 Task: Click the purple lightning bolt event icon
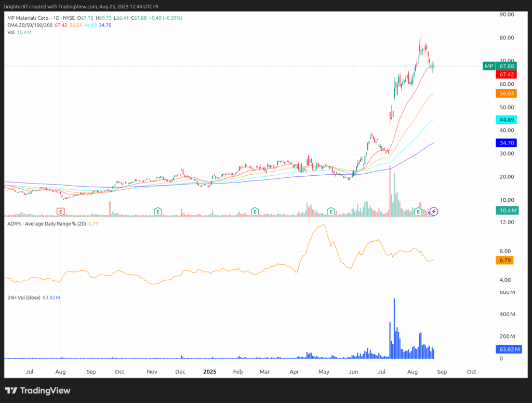click(x=433, y=212)
